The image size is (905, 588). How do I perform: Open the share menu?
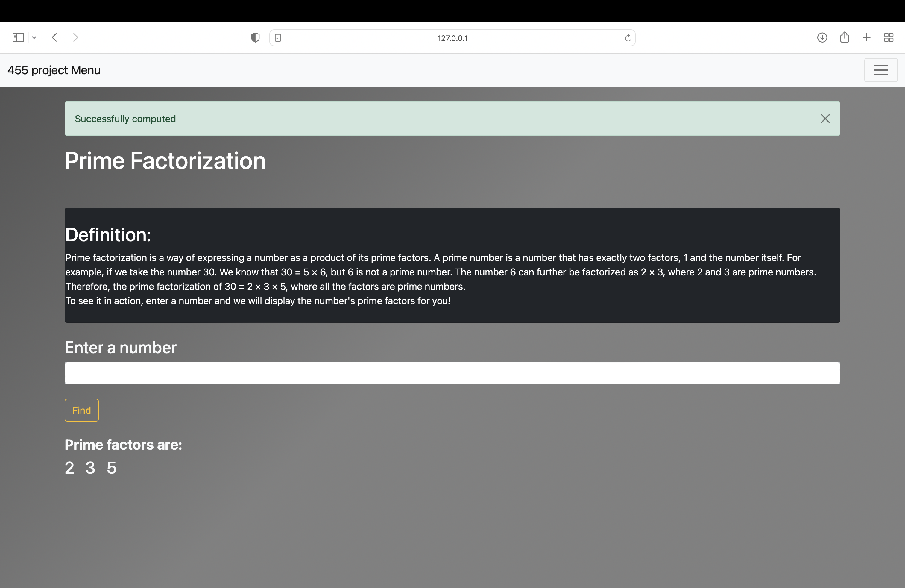[844, 37]
